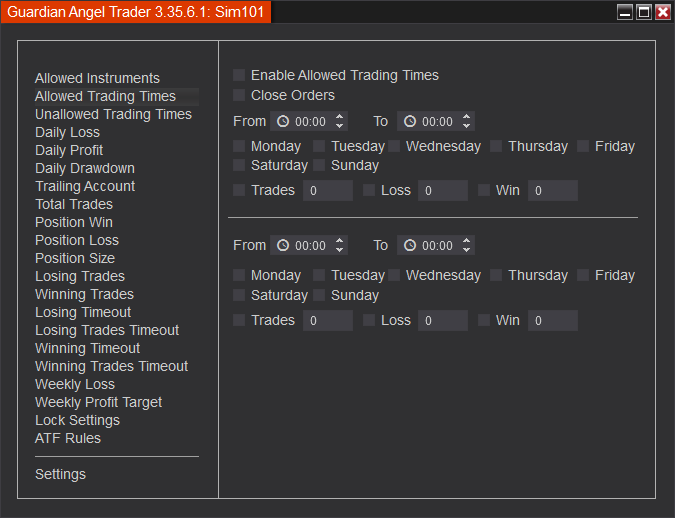Click the clock icon in first From time

[283, 121]
